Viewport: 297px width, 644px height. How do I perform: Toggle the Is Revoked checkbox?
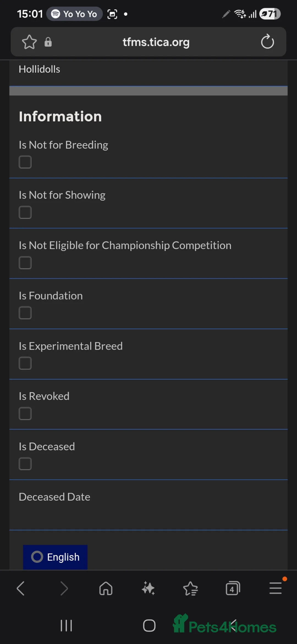25,413
